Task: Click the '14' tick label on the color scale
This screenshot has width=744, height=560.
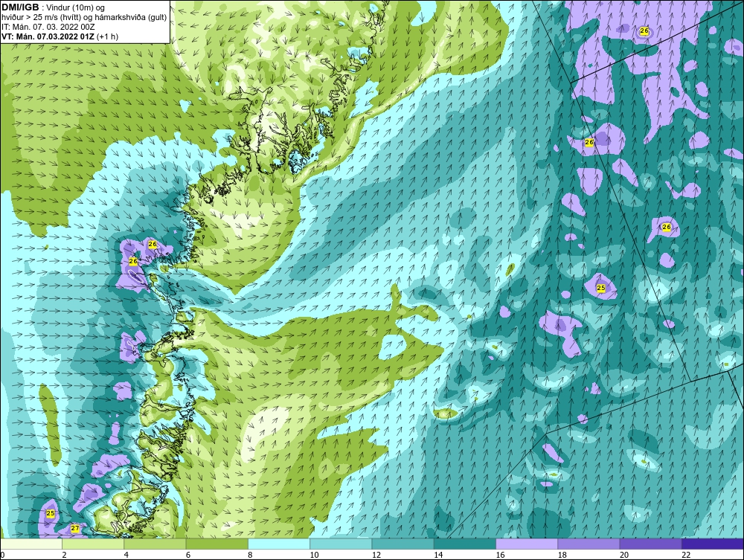Action: tap(438, 556)
